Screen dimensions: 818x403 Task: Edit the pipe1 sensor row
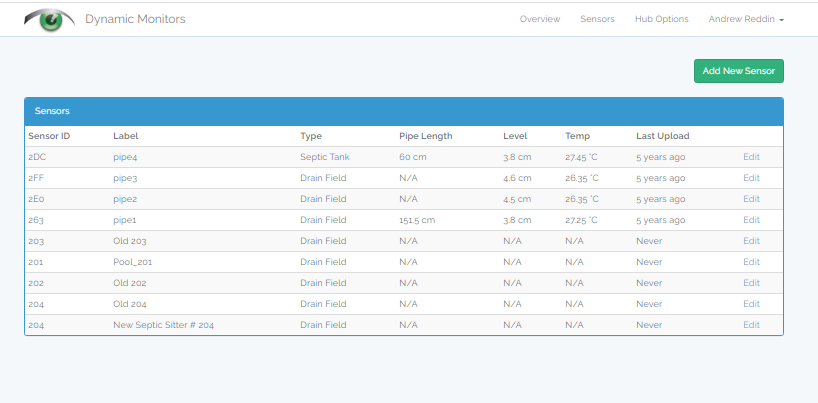pyautogui.click(x=751, y=220)
